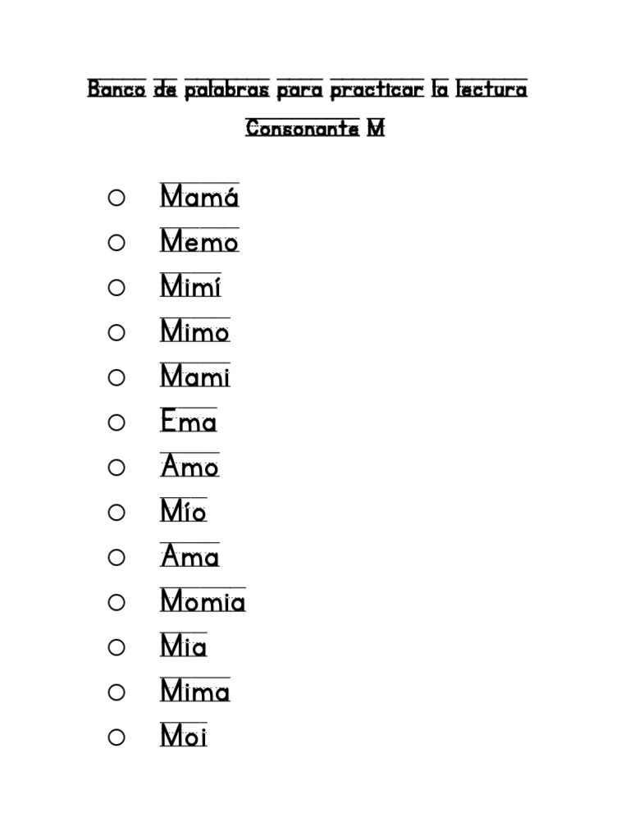The image size is (630, 840).
Task: Click the word lectura in the title
Action: 491,89
